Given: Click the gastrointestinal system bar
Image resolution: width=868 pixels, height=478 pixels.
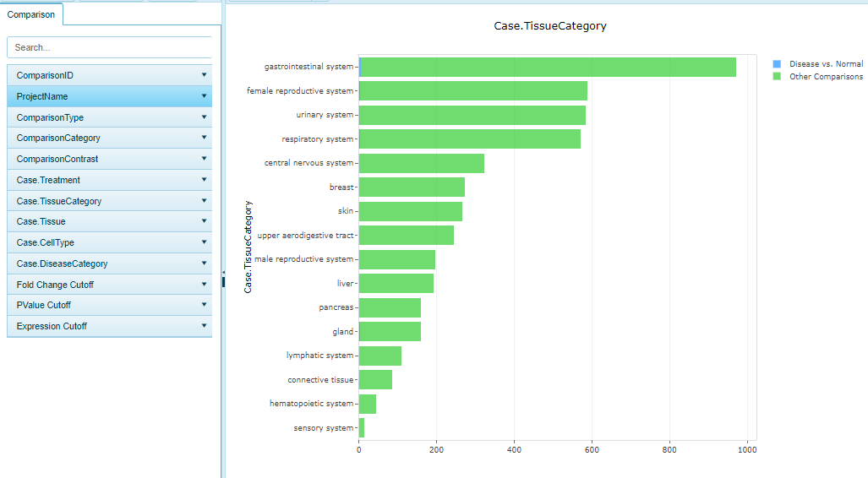Looking at the screenshot, I should pyautogui.click(x=548, y=67).
